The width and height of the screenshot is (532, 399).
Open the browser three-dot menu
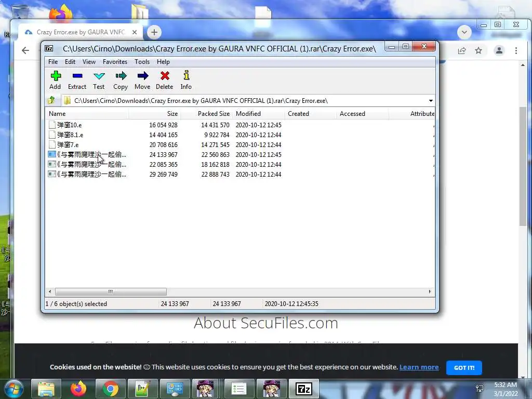516,50
